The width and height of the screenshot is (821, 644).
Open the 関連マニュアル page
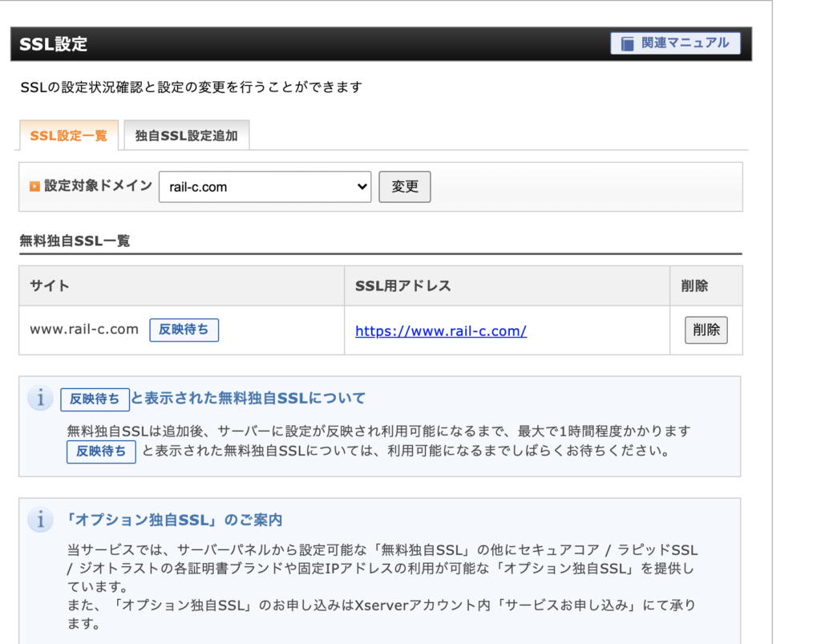click(x=676, y=43)
